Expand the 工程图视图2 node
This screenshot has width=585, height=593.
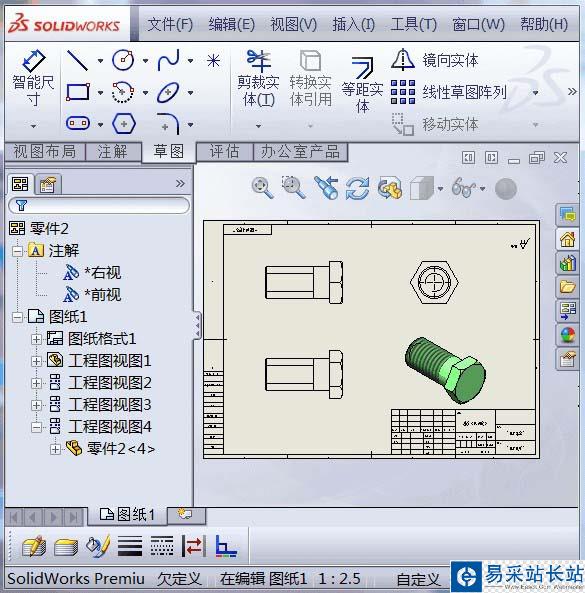coord(36,383)
